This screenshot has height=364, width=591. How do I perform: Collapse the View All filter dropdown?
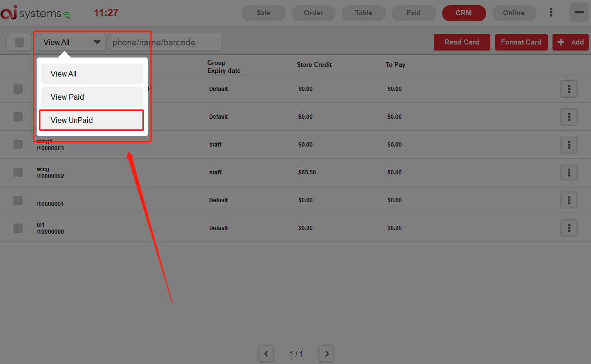[x=71, y=42]
